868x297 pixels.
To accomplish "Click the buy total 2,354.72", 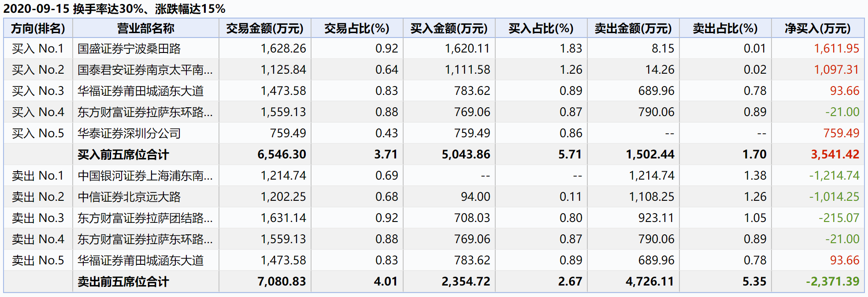I will (x=466, y=282).
